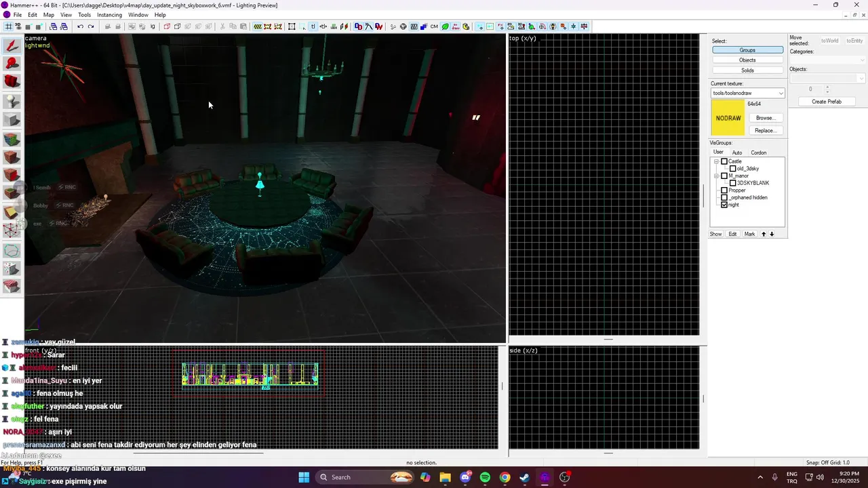Select the Entity tool

pos(12,102)
